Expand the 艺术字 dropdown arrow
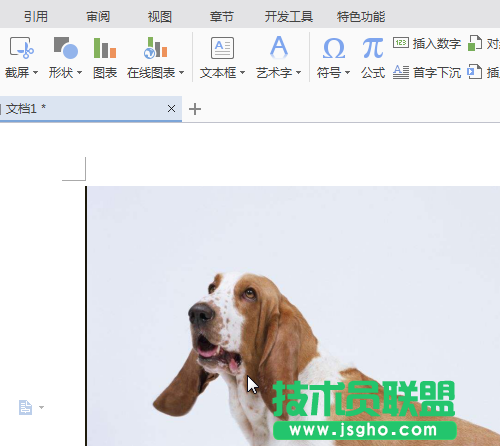This screenshot has height=446, width=500. 298,72
